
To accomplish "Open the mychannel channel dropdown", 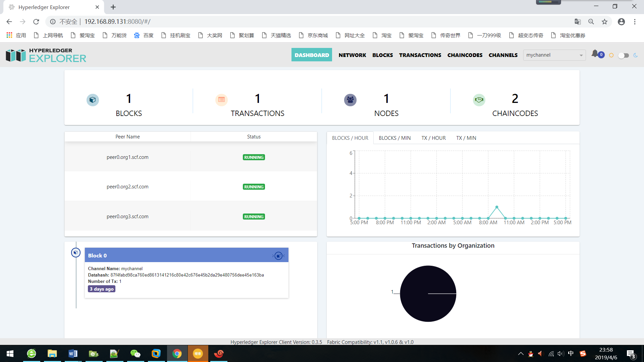I will click(554, 55).
